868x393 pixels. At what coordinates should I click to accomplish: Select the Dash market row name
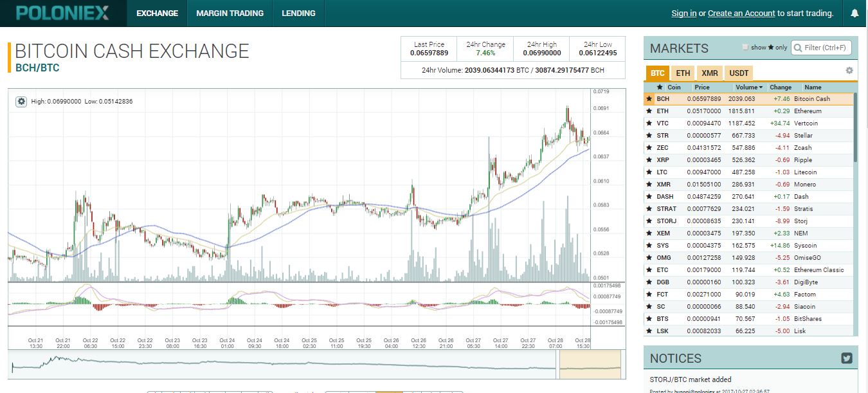pyautogui.click(x=801, y=197)
